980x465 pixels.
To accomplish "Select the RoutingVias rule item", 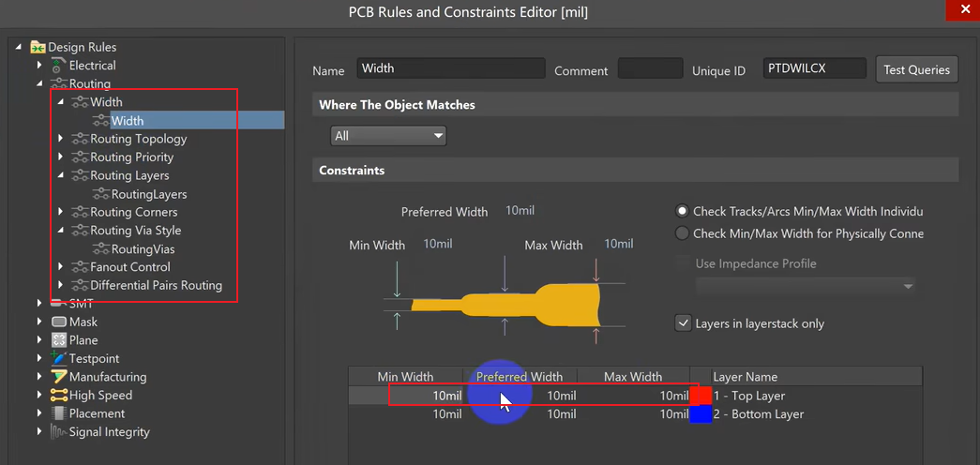I will pos(143,249).
